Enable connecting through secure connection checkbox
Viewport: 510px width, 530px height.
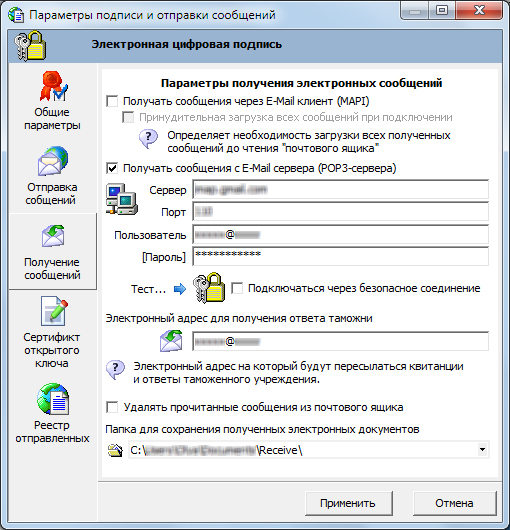(x=237, y=288)
